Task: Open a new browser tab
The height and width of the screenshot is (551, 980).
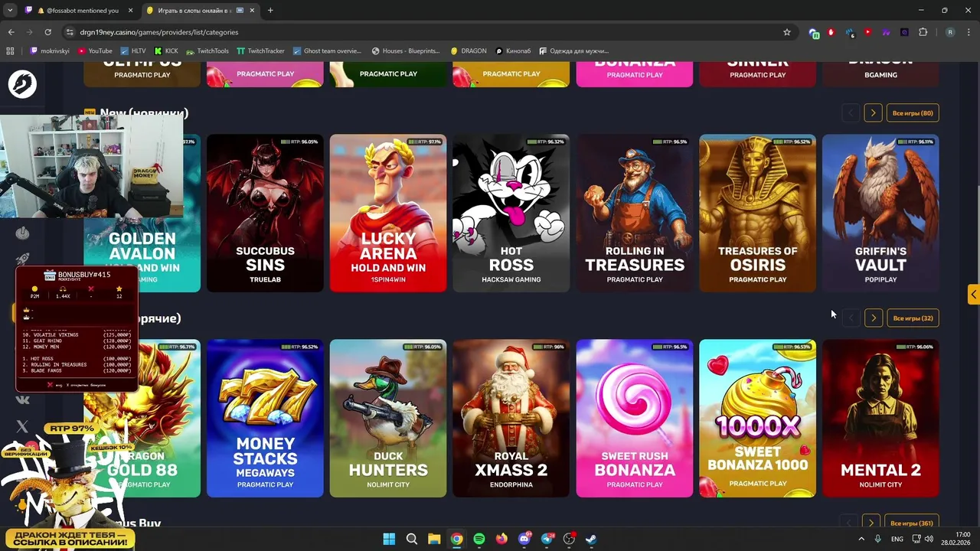Action: click(270, 11)
